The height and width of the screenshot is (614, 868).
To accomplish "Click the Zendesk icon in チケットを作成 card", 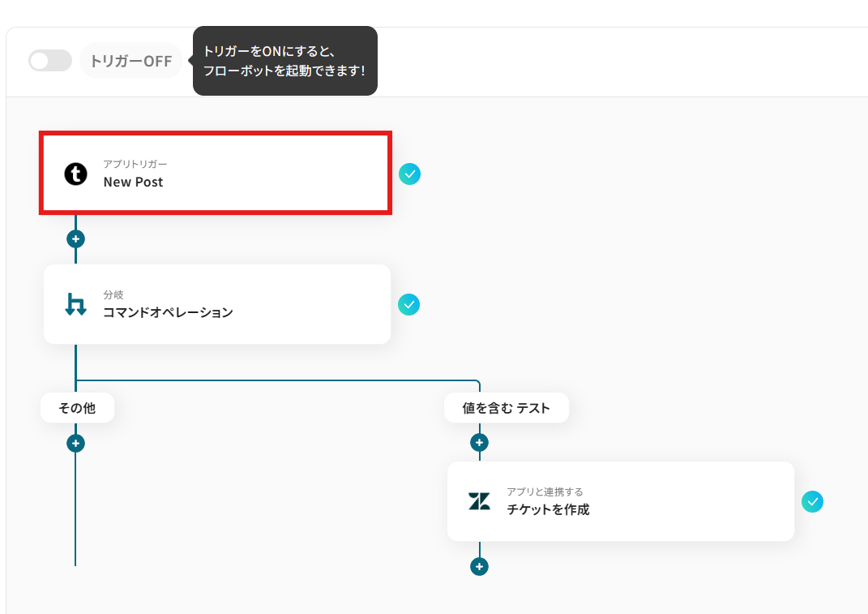I will click(480, 501).
